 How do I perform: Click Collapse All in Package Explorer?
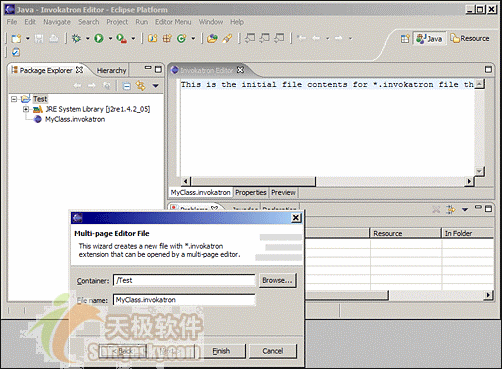[127, 86]
